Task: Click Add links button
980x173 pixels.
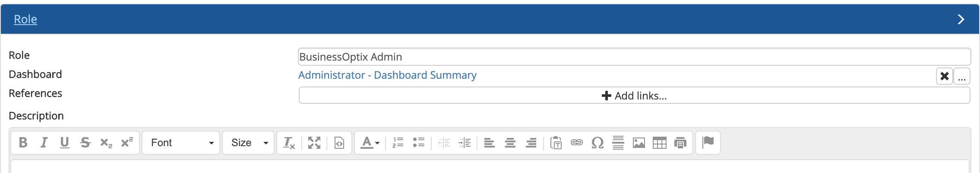Action: pos(634,96)
